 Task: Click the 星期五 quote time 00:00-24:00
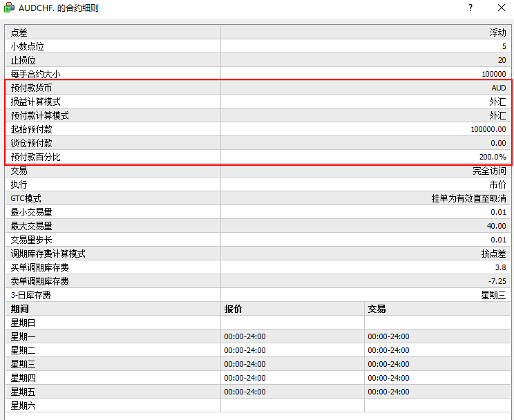click(x=245, y=392)
